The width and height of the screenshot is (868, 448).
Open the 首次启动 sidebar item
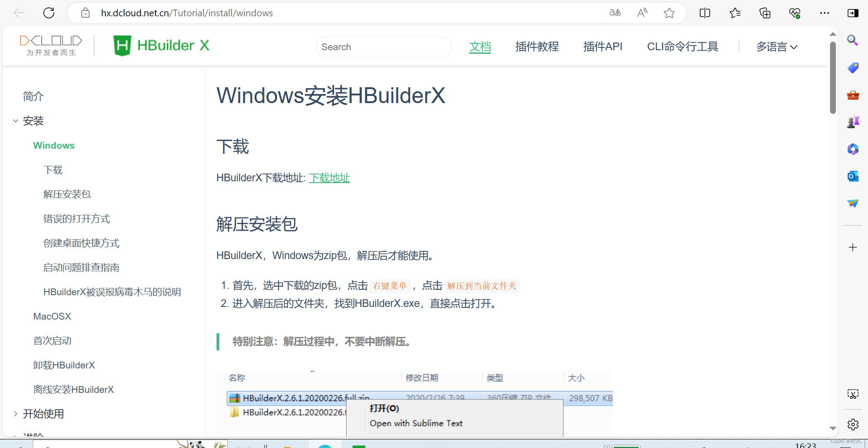52,341
